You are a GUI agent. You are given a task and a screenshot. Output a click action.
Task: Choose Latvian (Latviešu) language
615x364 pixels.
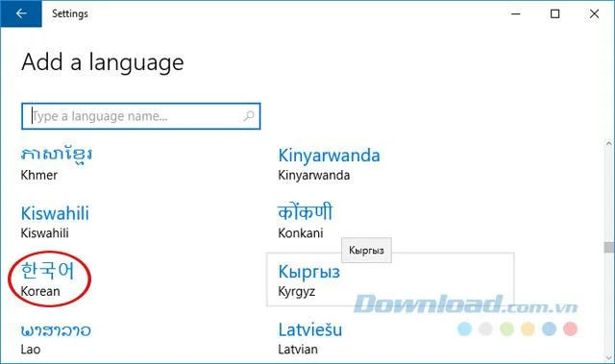tap(309, 338)
